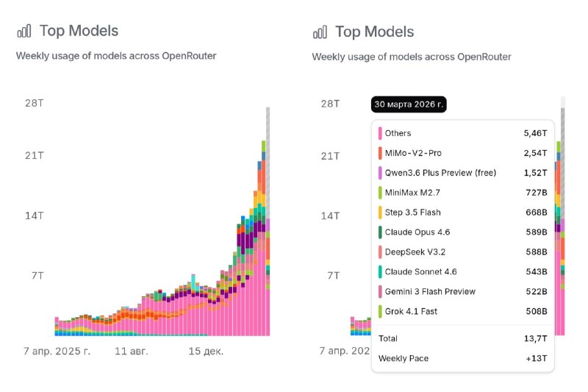Click the orange MiMo-V2-Pro legend swatch
588x392 pixels.
(x=380, y=153)
